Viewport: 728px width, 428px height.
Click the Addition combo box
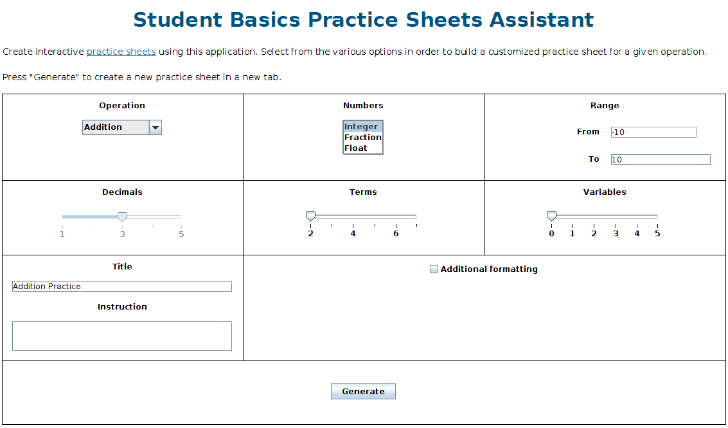(x=115, y=127)
